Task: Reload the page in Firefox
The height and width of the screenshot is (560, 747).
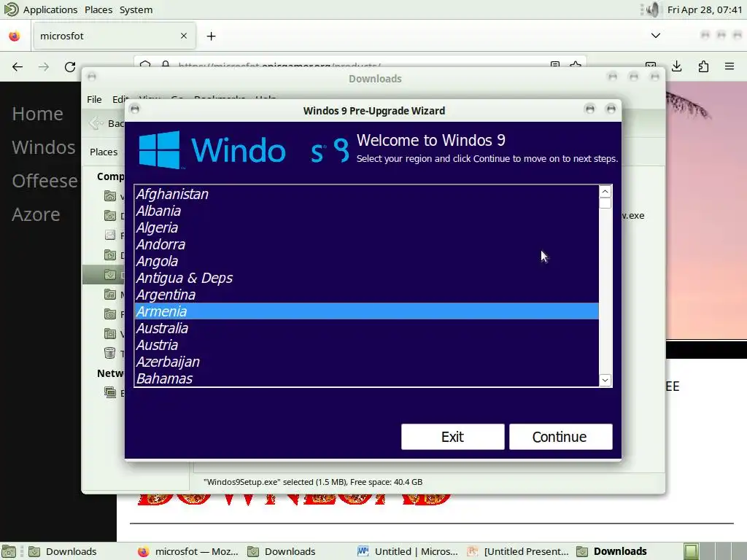Action: click(x=70, y=66)
